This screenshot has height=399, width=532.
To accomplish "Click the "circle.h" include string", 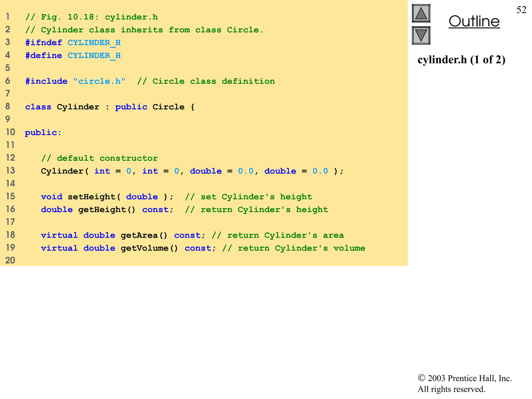I will (x=99, y=81).
